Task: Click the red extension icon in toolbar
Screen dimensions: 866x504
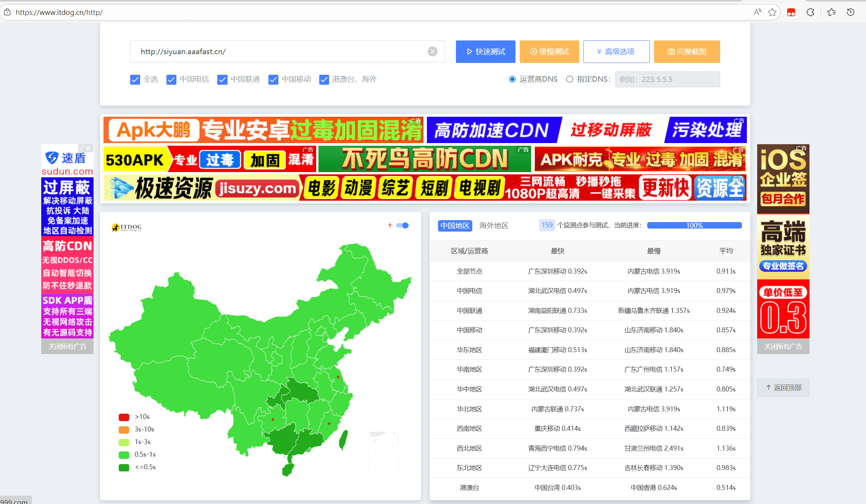Action: 791,12
